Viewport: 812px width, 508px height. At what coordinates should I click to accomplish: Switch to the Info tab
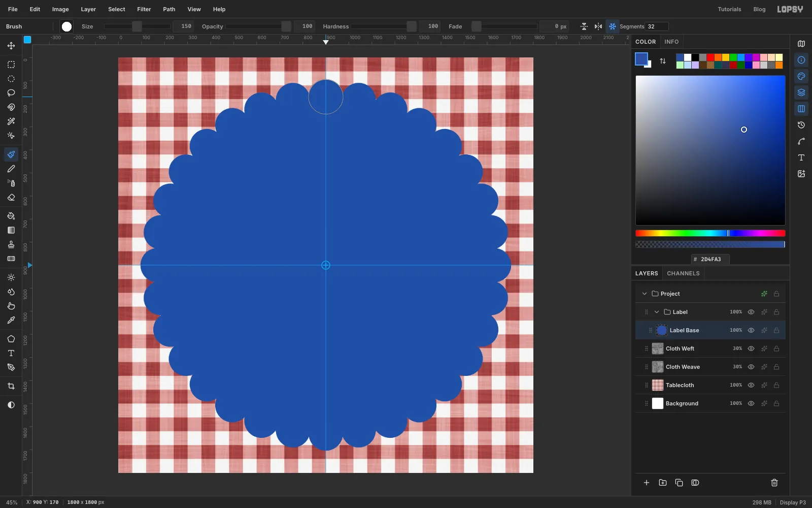671,42
